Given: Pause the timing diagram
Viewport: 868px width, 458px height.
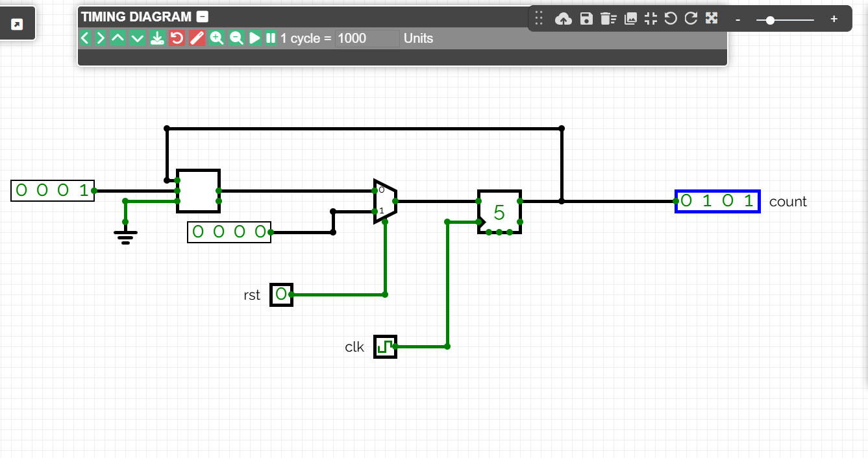Looking at the screenshot, I should [271, 38].
